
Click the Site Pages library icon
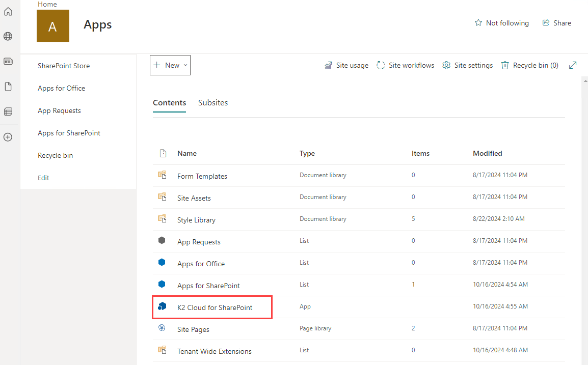click(162, 327)
